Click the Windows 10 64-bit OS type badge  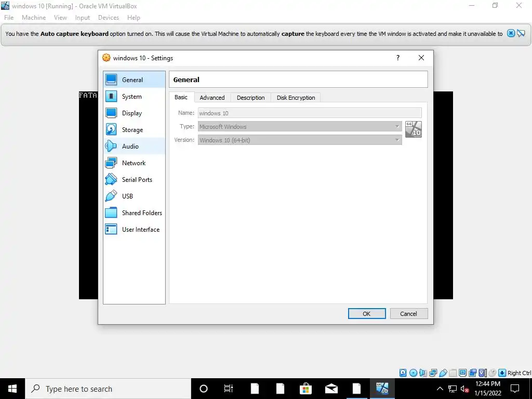pos(413,129)
